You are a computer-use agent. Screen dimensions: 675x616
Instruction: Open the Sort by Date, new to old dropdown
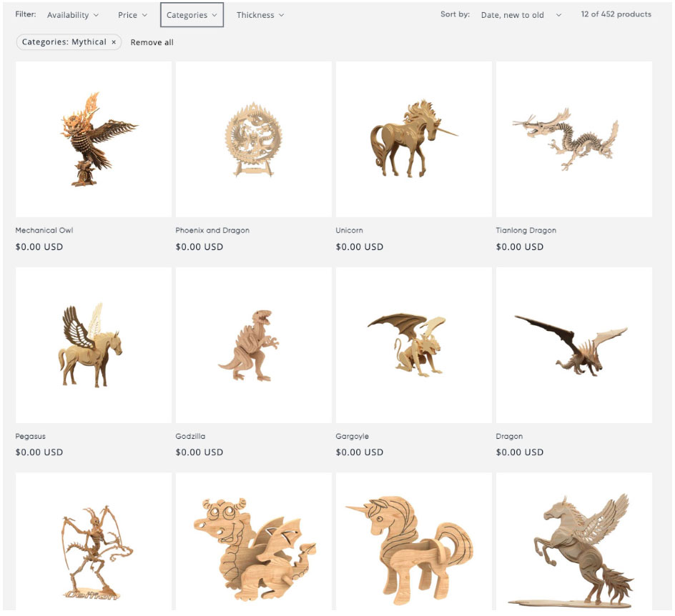click(x=521, y=15)
